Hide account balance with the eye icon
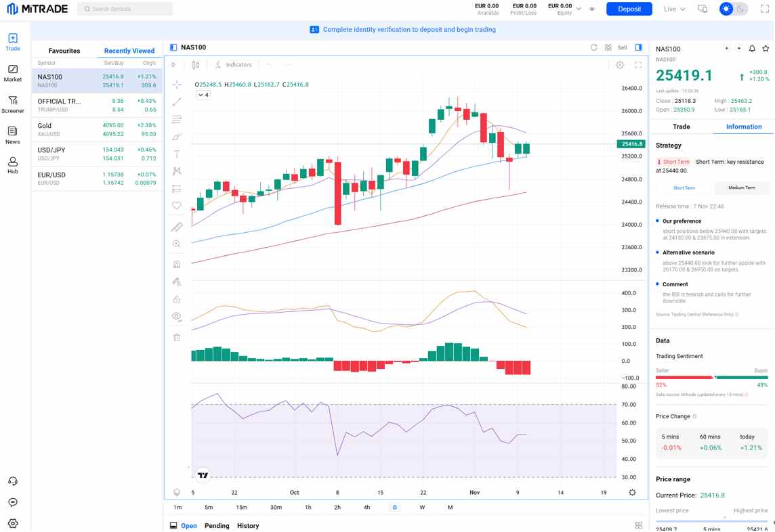This screenshot has height=532, width=775. (x=592, y=9)
